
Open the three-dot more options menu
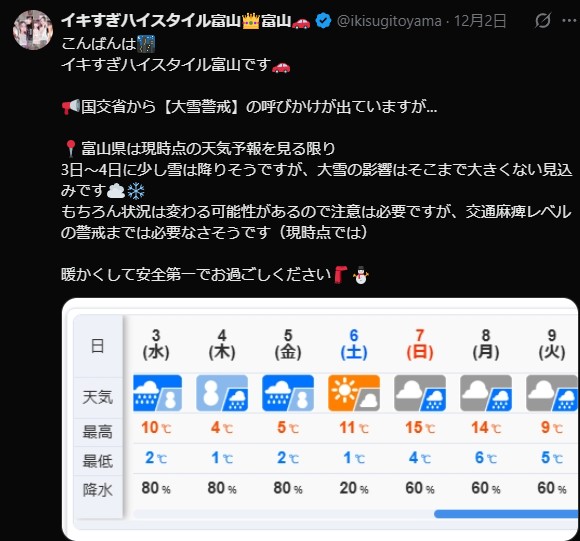tap(569, 21)
